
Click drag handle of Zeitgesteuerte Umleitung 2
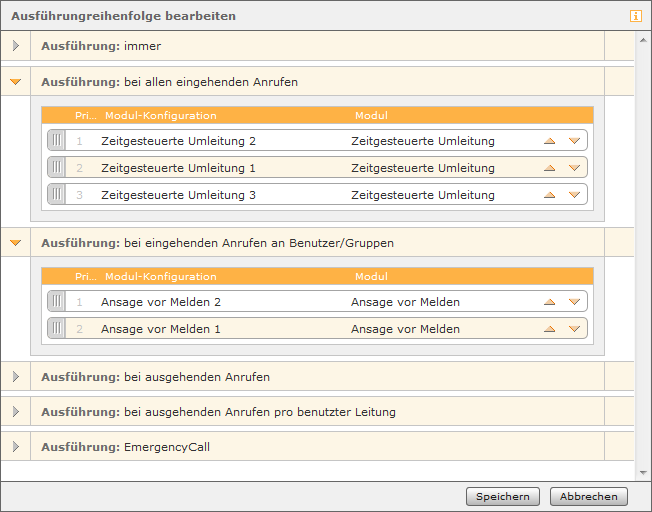pos(57,140)
